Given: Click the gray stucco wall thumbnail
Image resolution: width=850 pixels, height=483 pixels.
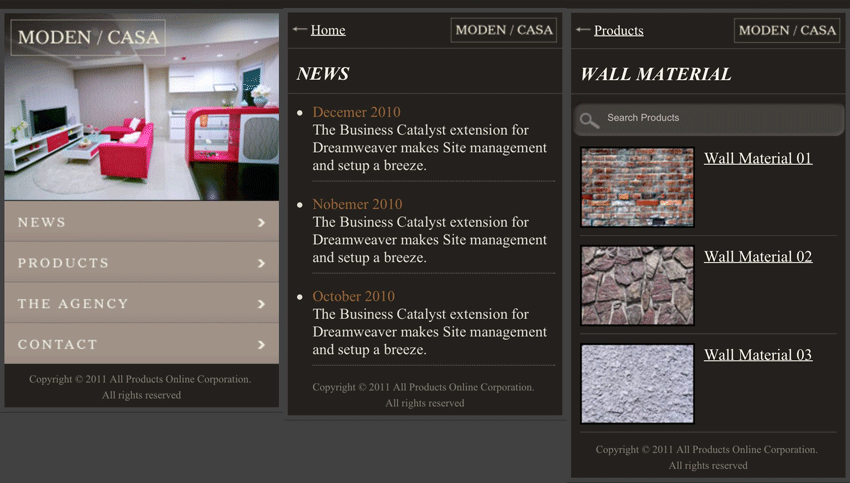Looking at the screenshot, I should tap(637, 383).
